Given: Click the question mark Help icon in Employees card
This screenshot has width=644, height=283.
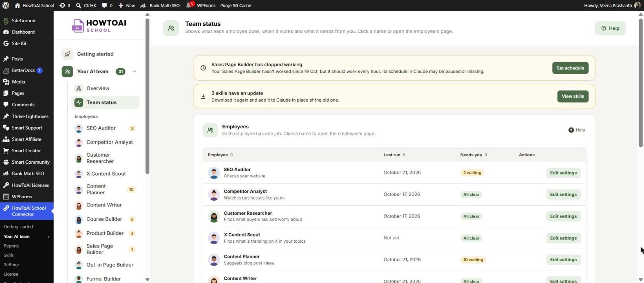Looking at the screenshot, I should point(571,130).
